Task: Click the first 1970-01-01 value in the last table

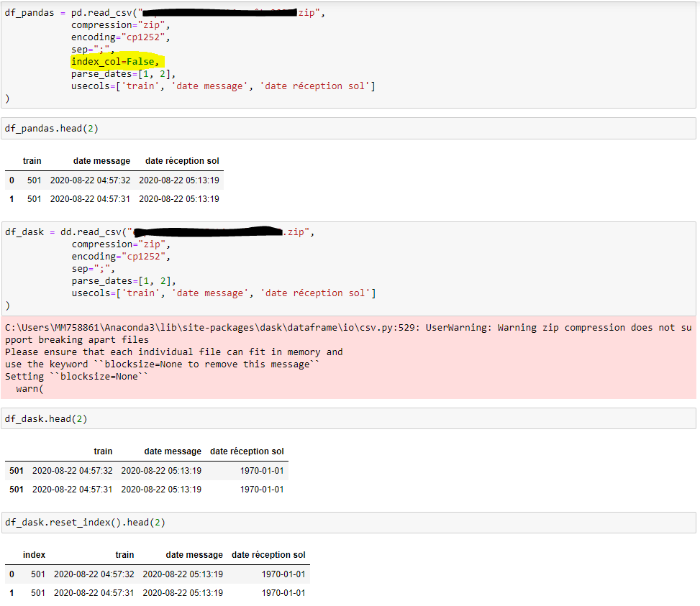Action: click(283, 574)
